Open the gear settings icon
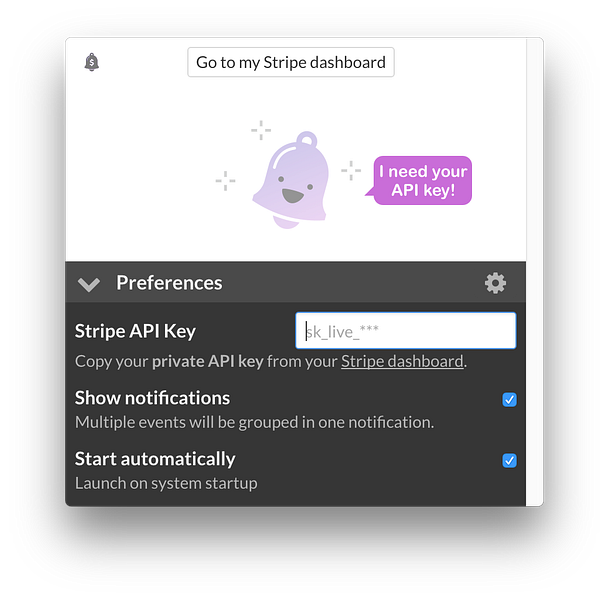Image resolution: width=609 pixels, height=600 pixels. coord(495,283)
